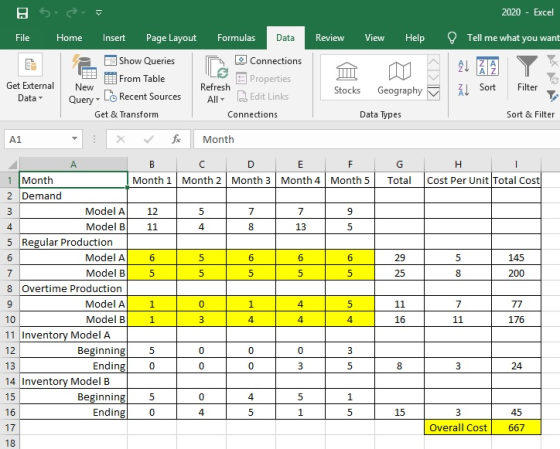Click the Total Cost cell 200
Screen dimensions: 560x449
pyautogui.click(x=516, y=273)
